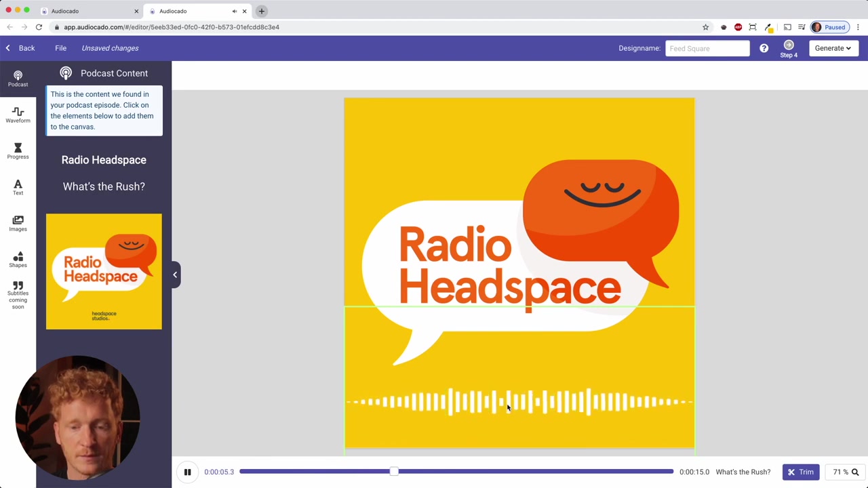Pause the audio playback
The width and height of the screenshot is (868, 488).
pyautogui.click(x=187, y=472)
